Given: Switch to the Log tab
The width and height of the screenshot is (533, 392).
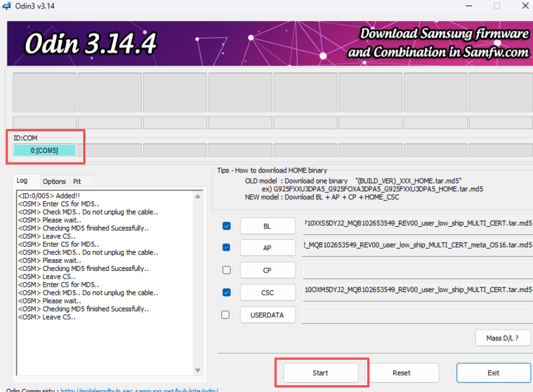Looking at the screenshot, I should [22, 180].
